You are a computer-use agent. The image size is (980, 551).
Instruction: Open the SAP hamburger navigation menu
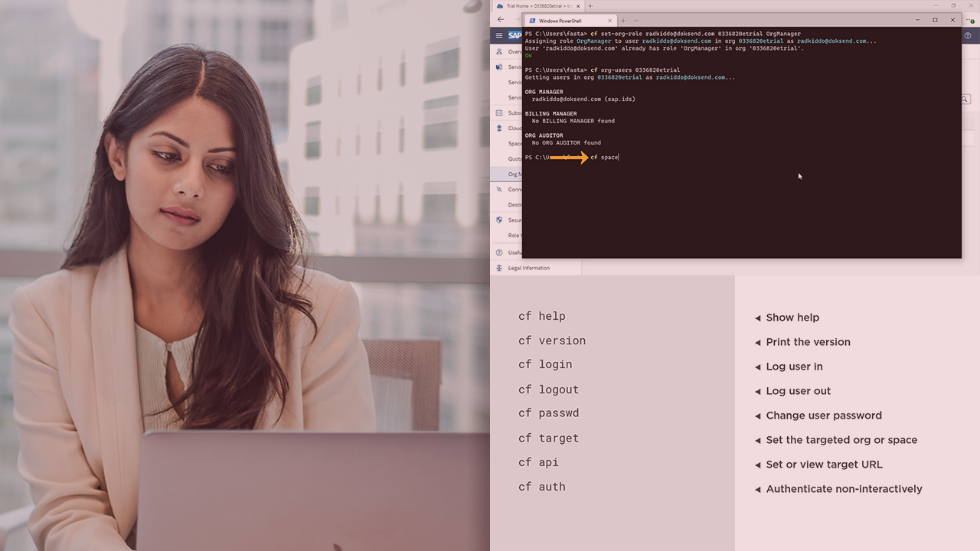tap(499, 35)
